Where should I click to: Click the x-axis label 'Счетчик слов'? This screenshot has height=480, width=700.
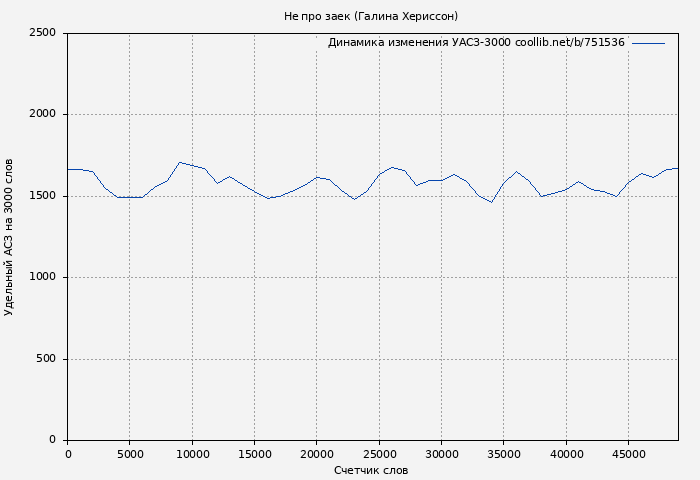(371, 470)
